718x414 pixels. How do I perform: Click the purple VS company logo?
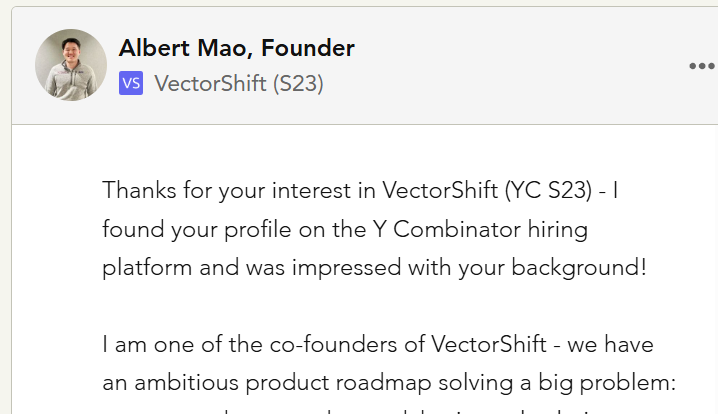[x=130, y=83]
